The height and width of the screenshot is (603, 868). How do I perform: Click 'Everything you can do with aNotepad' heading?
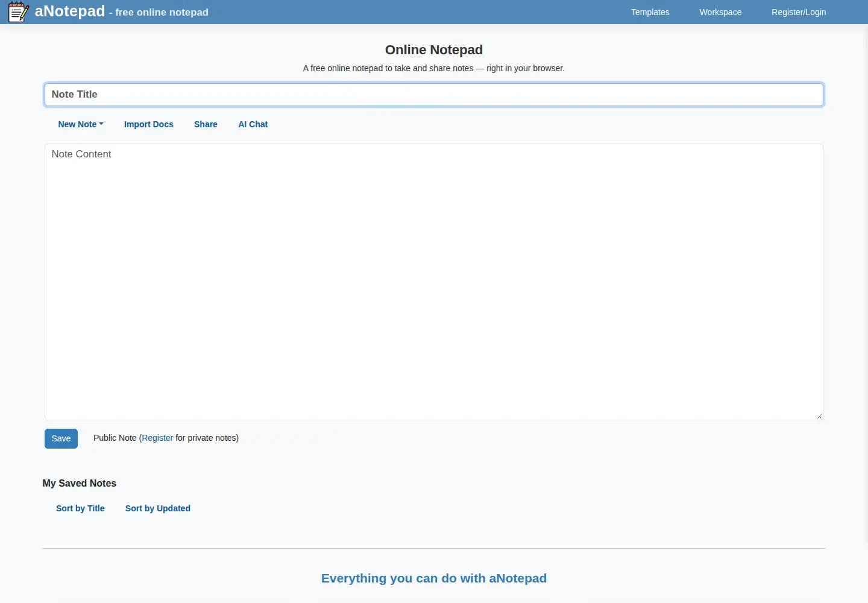(434, 578)
